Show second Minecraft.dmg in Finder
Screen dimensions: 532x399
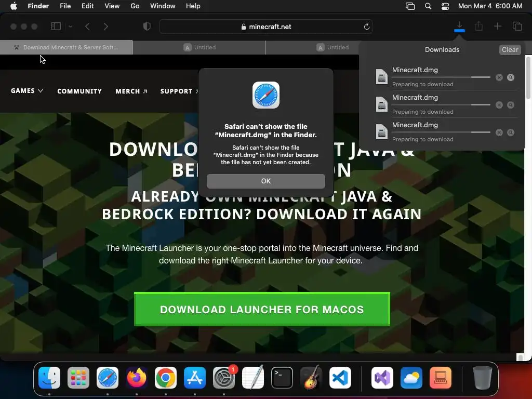point(510,105)
